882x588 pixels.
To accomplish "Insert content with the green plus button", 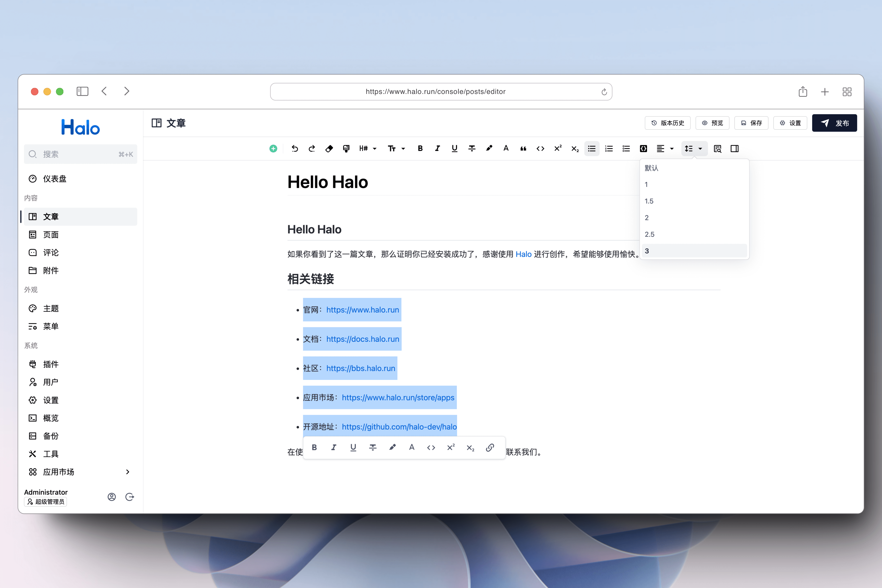I will (x=273, y=149).
